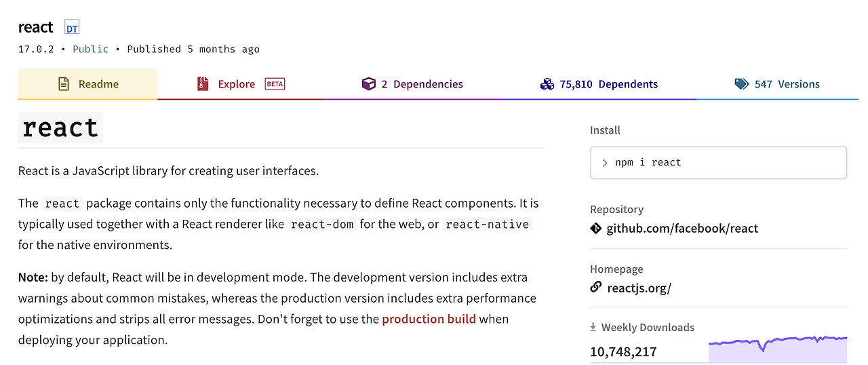Click the DT TypeScript definitions badge

72,28
